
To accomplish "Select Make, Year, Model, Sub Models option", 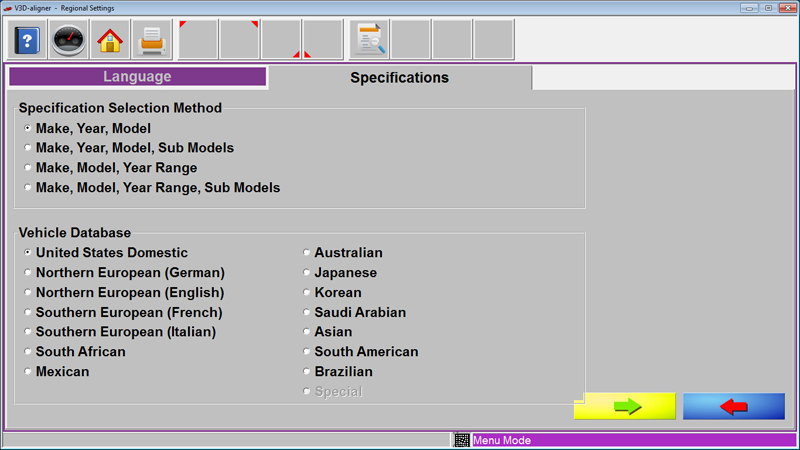I will 129,148.
